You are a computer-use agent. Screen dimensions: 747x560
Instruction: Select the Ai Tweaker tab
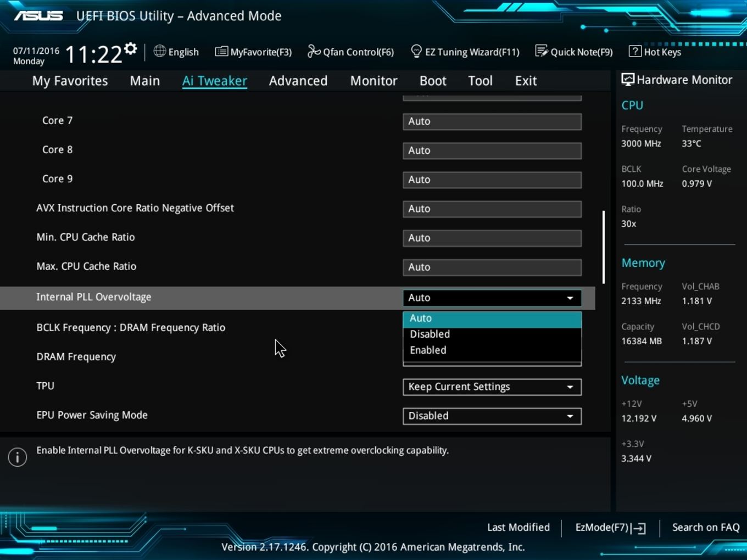point(215,81)
